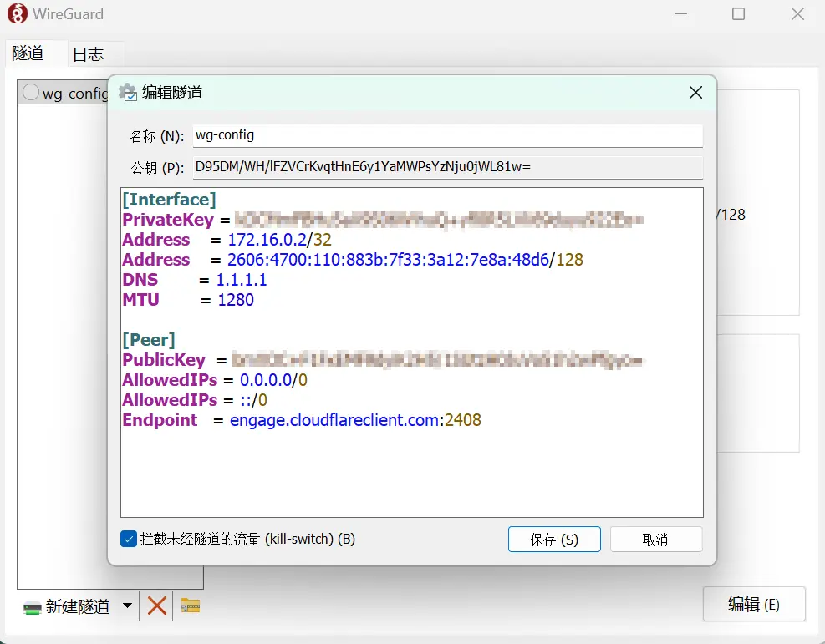The width and height of the screenshot is (825, 644).
Task: Click the DNS value 1.1.1.1
Action: click(242, 280)
